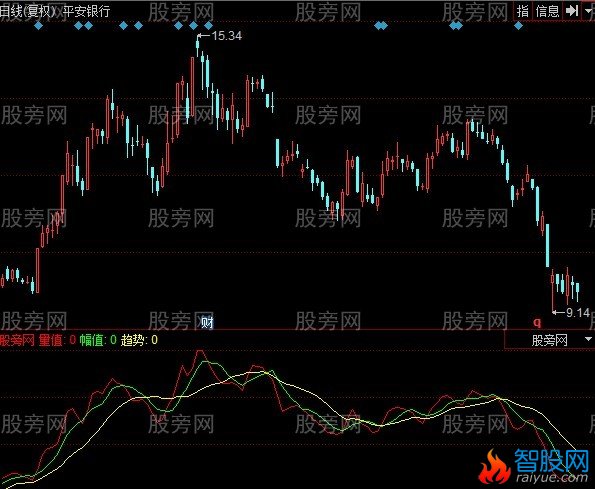Select the 9.14 low price label
The image size is (595, 489).
pos(578,313)
